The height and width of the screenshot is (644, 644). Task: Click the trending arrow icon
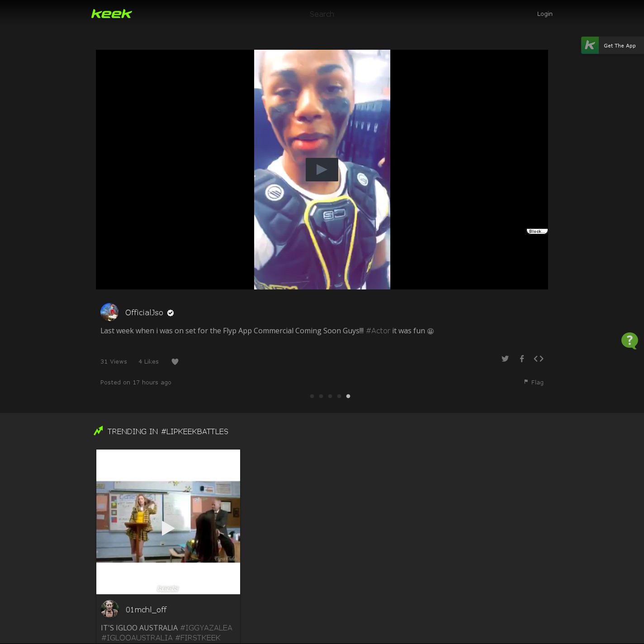[98, 431]
